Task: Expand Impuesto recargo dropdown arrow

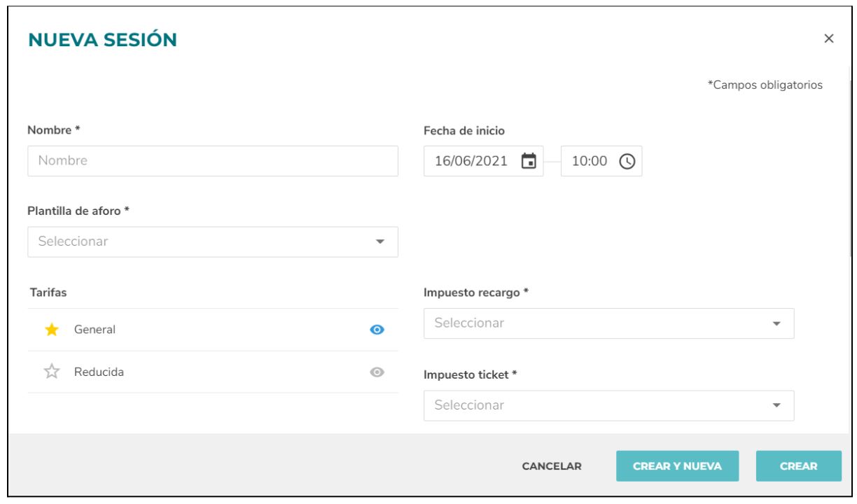Action: tap(776, 323)
